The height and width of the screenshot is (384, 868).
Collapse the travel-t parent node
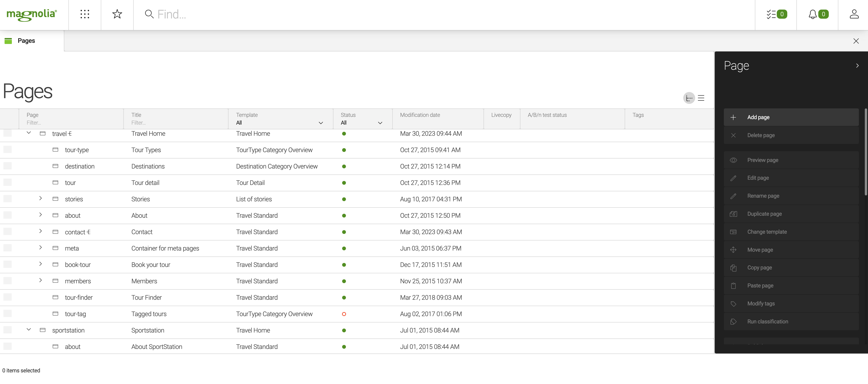click(28, 133)
